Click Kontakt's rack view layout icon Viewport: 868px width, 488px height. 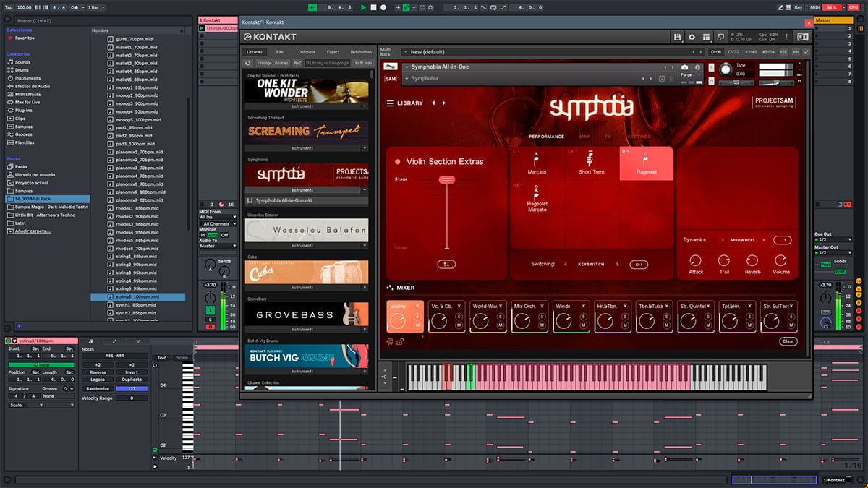point(706,37)
